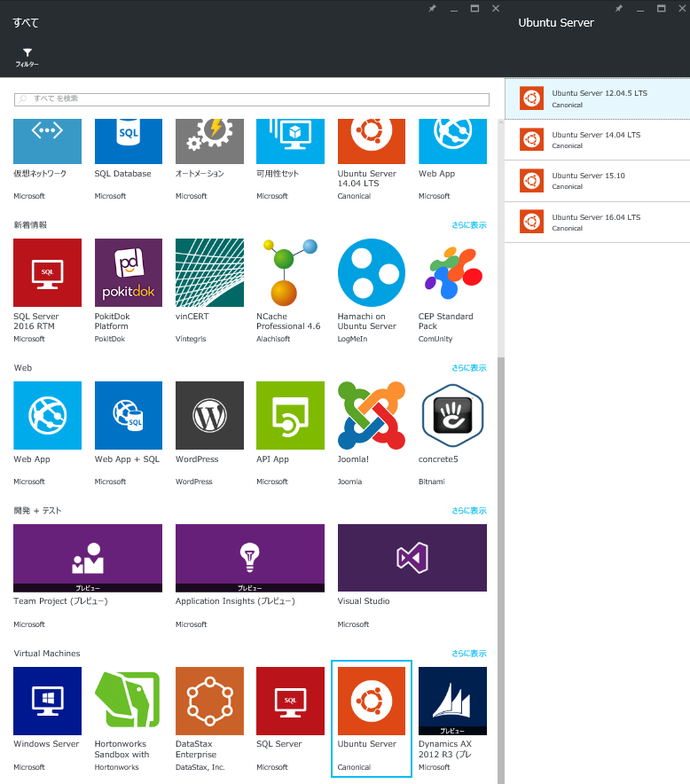Select Ubuntu Server 12.04.5 LTS in list
This screenshot has width=690, height=784.
pos(598,98)
